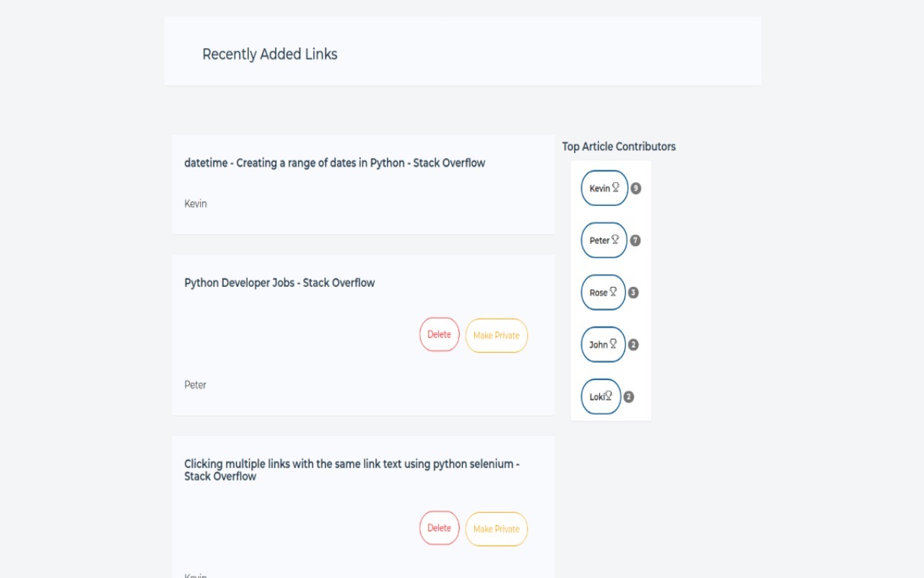Click the trophy icon beside John
924x578 pixels.
pyautogui.click(x=613, y=344)
